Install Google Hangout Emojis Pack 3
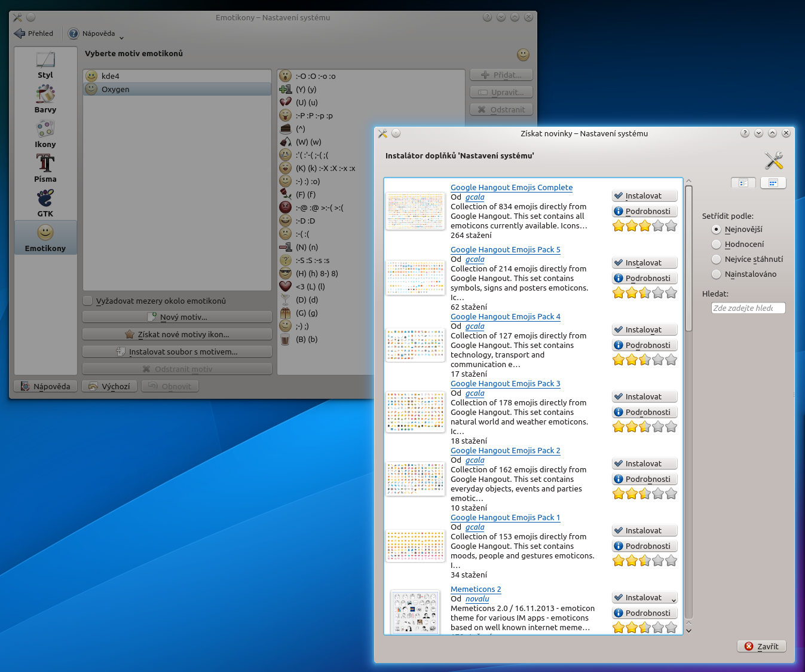This screenshot has height=672, width=805. point(644,396)
